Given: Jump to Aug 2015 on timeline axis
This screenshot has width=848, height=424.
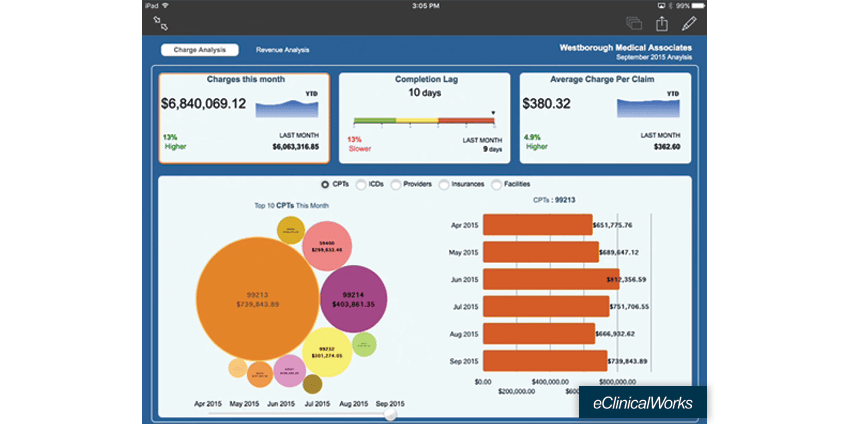Looking at the screenshot, I should (x=353, y=404).
